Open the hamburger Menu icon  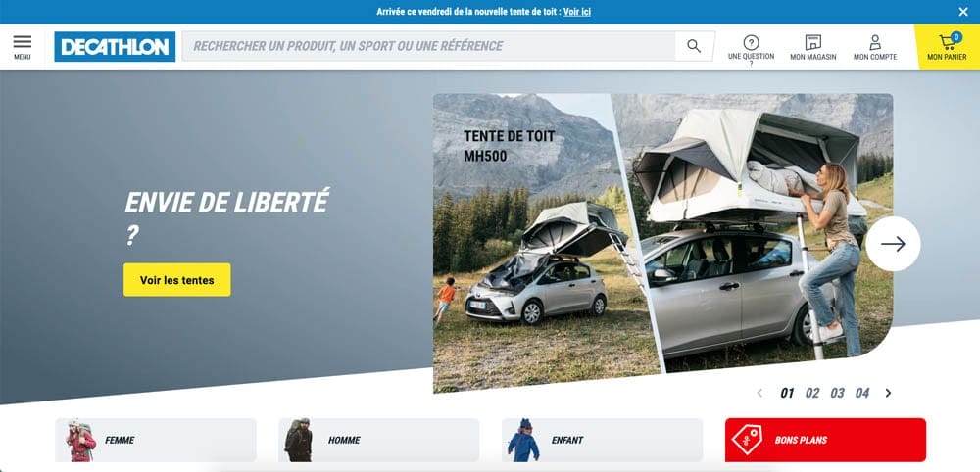22,46
